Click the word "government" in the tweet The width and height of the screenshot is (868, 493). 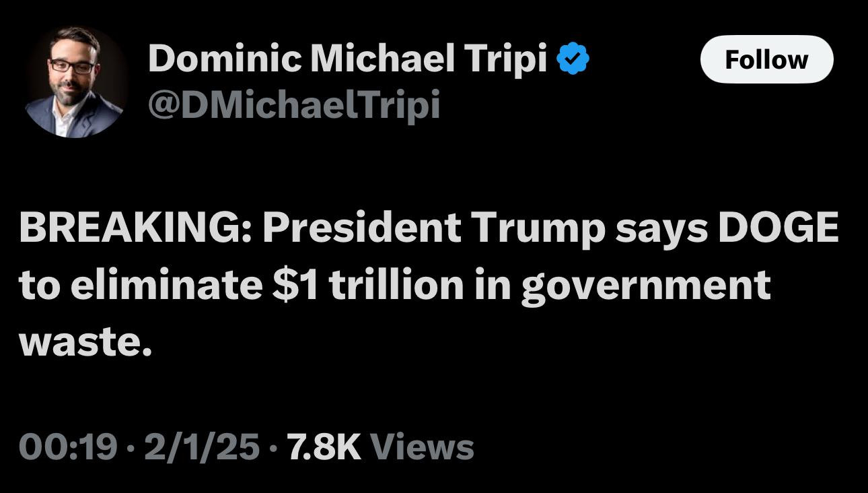[x=645, y=286]
